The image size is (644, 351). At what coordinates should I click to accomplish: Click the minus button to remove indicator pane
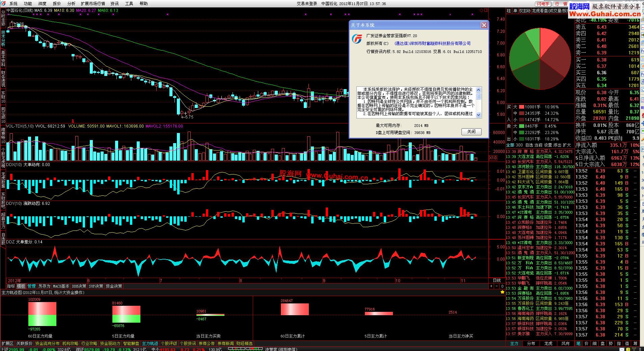(497, 286)
